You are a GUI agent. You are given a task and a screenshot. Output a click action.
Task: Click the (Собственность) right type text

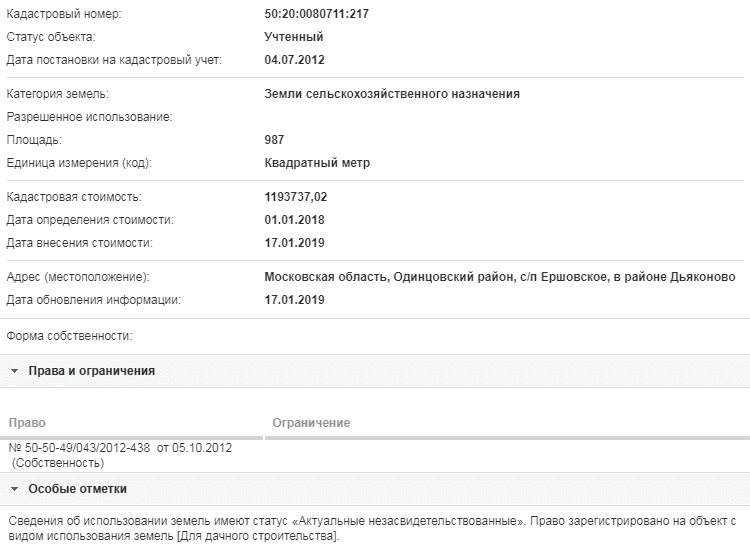(x=58, y=463)
